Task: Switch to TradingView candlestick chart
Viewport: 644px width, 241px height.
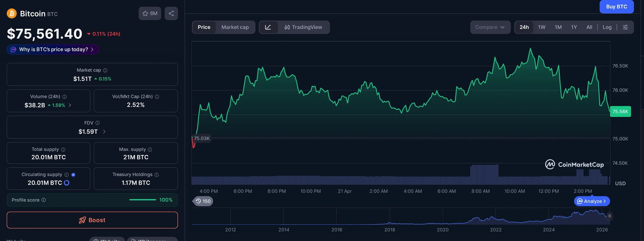Action: click(x=303, y=27)
